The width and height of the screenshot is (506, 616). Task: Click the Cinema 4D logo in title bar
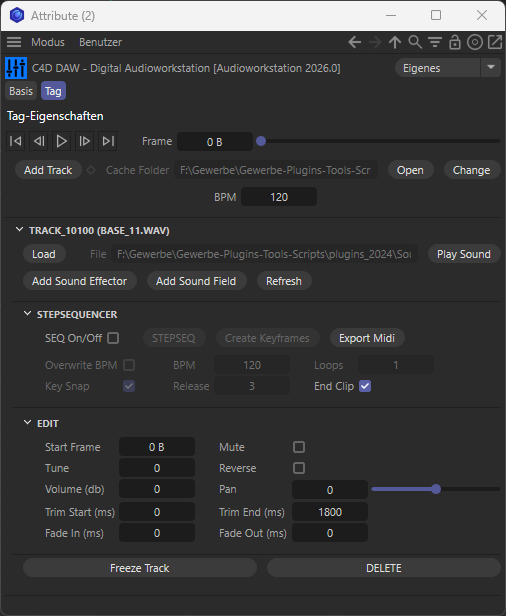point(17,16)
